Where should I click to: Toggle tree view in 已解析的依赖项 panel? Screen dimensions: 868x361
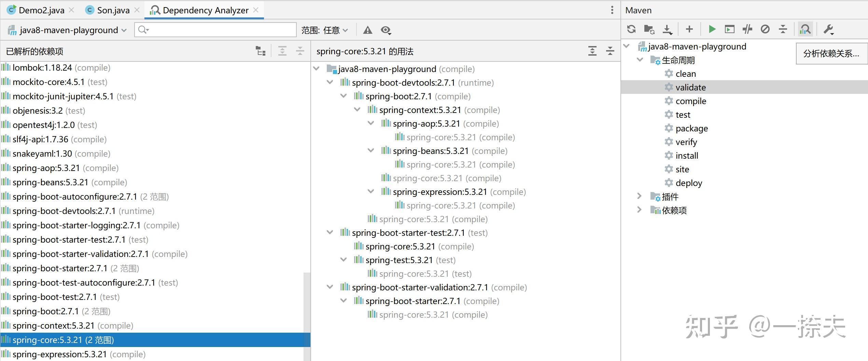[261, 50]
